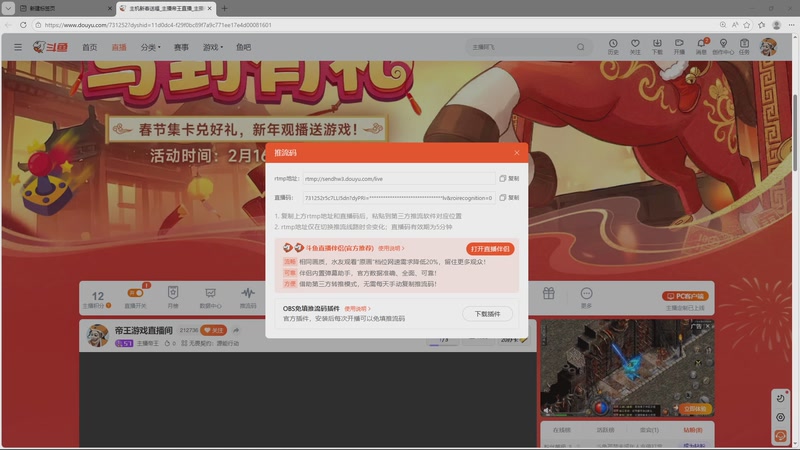800x450 pixels.
Task: Click the 斗鱼 logo
Action: pyautogui.click(x=51, y=47)
